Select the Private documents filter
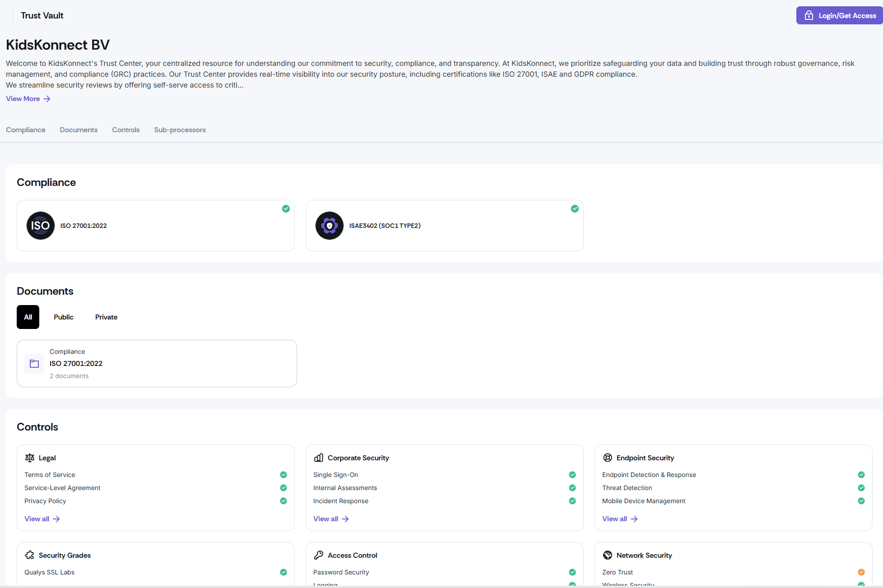883x588 pixels. [106, 317]
